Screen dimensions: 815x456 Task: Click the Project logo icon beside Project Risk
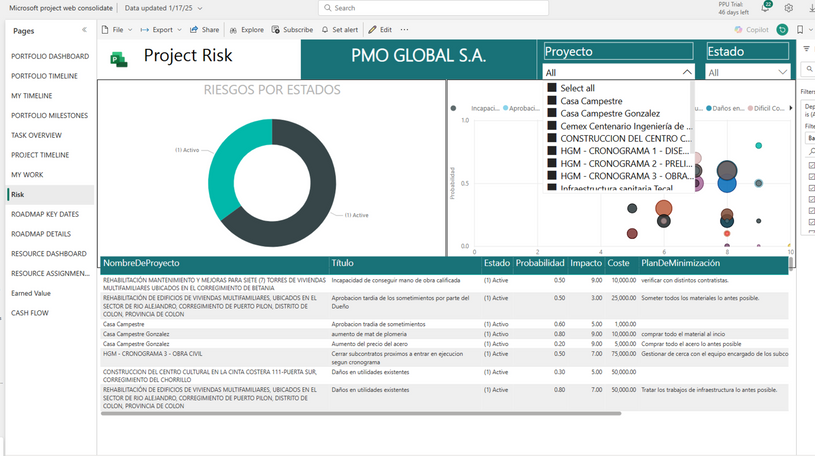(x=119, y=60)
